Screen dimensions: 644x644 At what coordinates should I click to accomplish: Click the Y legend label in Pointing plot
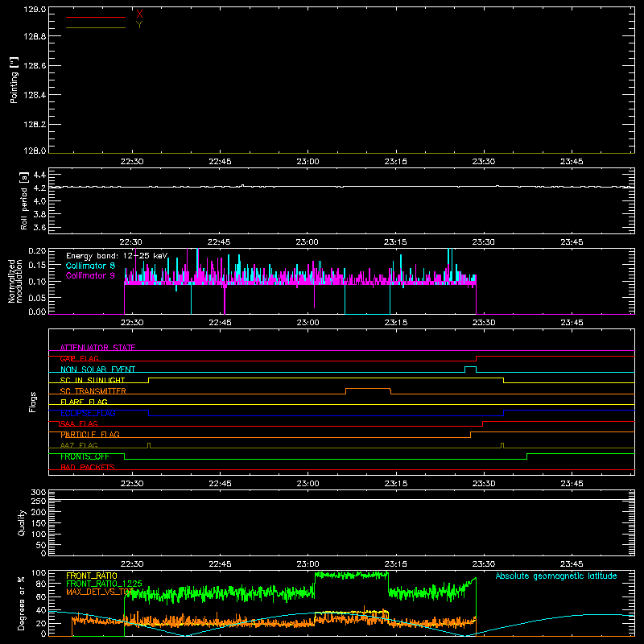tap(139, 25)
